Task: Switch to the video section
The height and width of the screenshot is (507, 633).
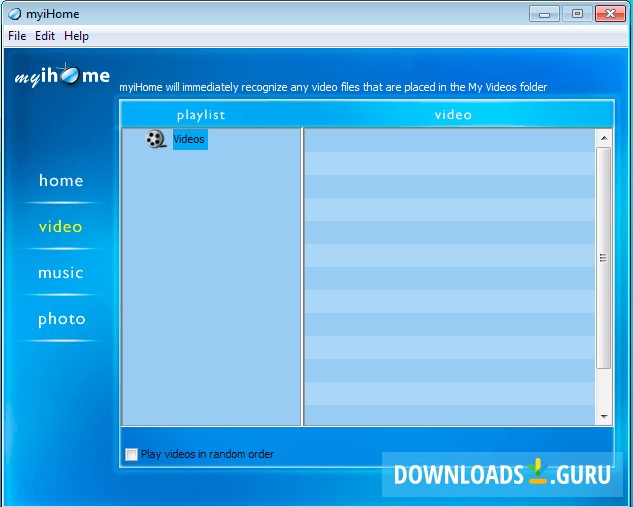Action: (61, 226)
